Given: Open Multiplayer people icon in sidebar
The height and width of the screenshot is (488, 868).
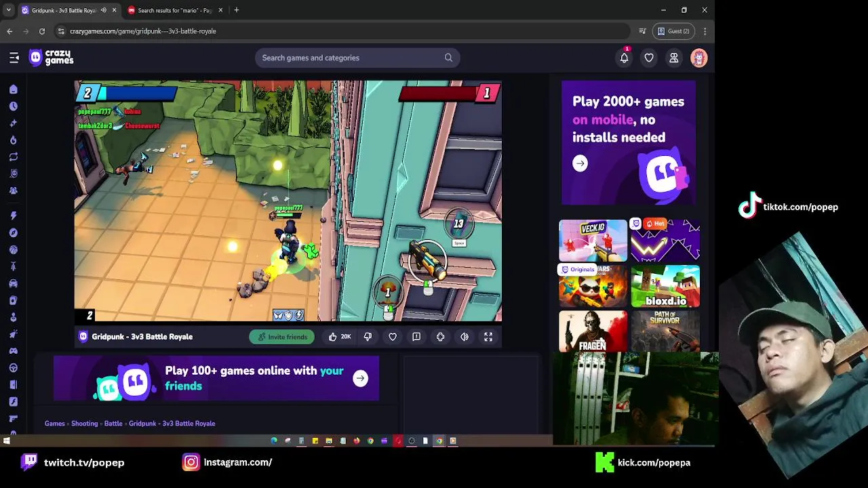Looking at the screenshot, I should point(13,190).
